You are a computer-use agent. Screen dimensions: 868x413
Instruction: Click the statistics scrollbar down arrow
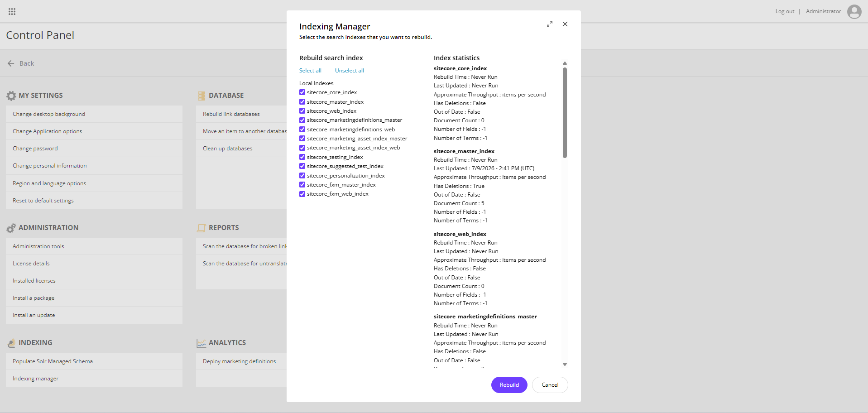pos(565,364)
